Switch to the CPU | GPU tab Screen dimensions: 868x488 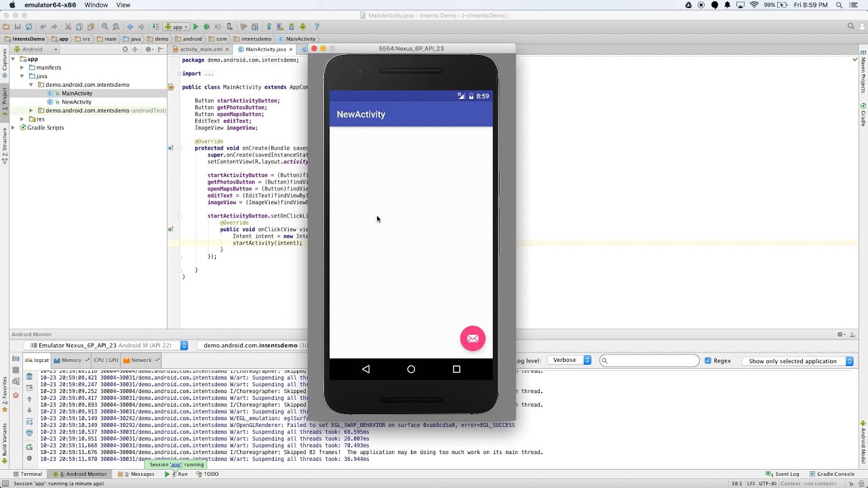click(x=106, y=360)
